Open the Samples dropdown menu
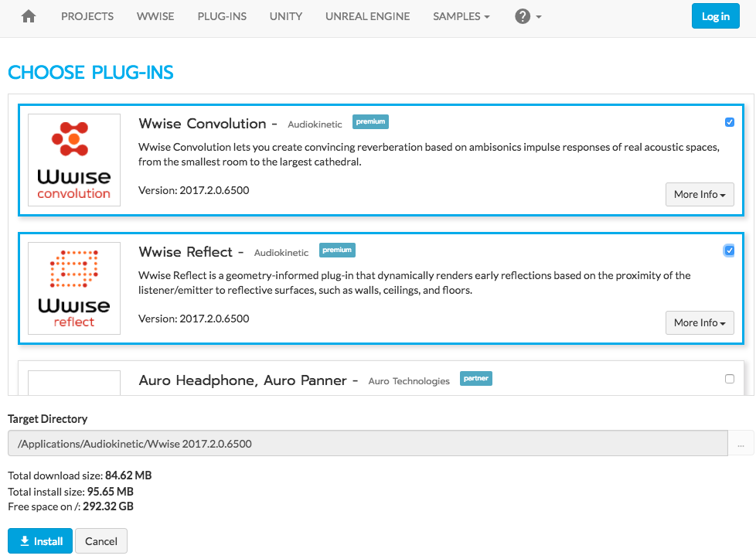The image size is (756, 559). [x=461, y=16]
